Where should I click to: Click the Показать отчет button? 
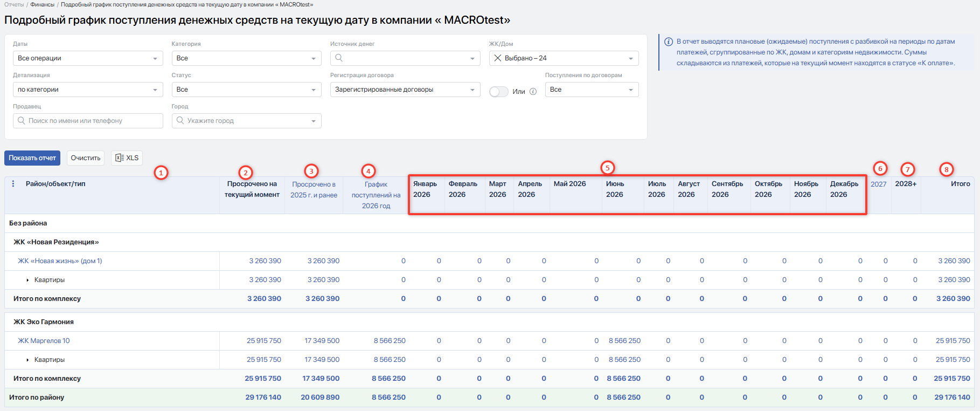pyautogui.click(x=32, y=158)
